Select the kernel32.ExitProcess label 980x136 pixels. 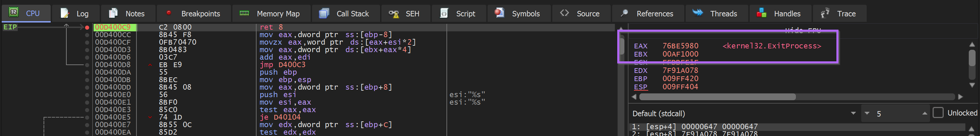[x=772, y=46]
